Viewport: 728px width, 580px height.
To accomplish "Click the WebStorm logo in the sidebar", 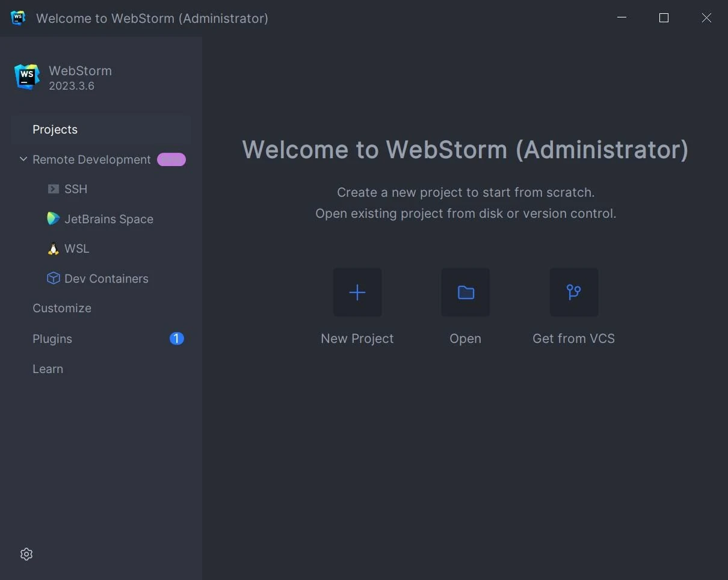I will 26,77.
